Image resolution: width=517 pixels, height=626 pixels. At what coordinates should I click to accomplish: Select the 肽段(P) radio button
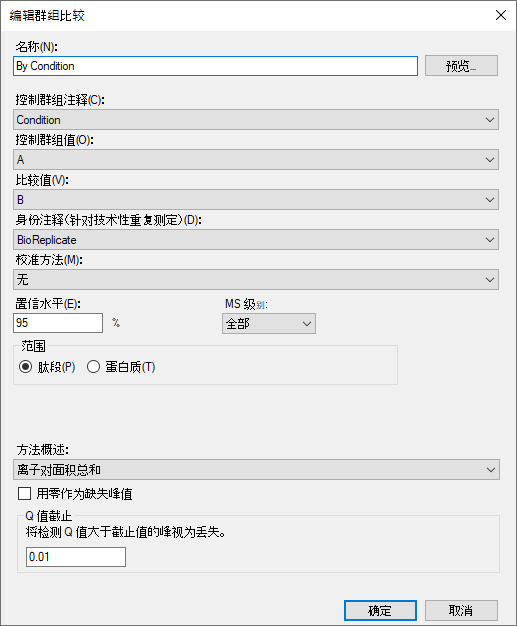point(26,366)
